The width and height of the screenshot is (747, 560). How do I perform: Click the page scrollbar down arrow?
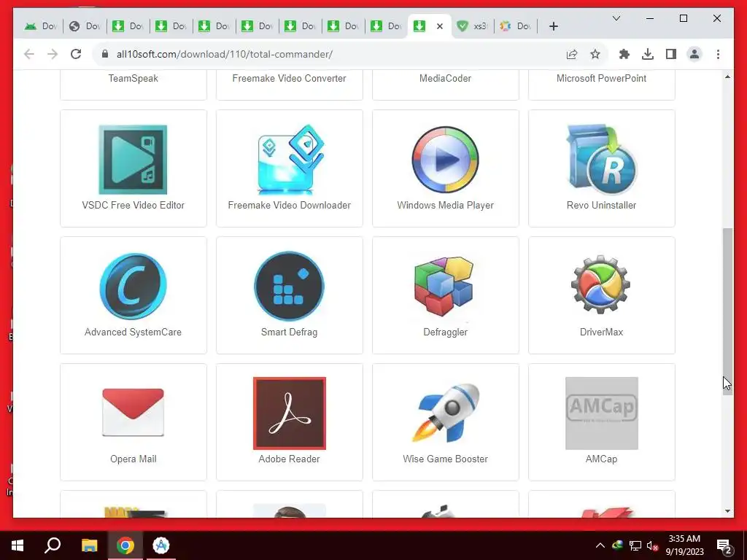click(x=727, y=511)
